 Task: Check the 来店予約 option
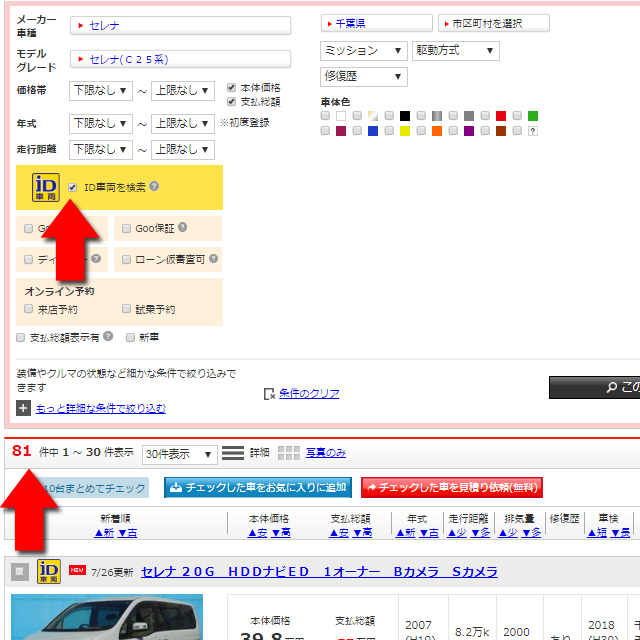point(28,309)
